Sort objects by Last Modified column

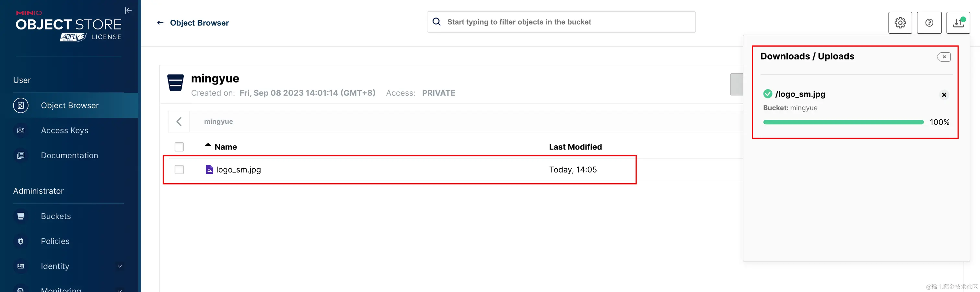[x=575, y=147]
